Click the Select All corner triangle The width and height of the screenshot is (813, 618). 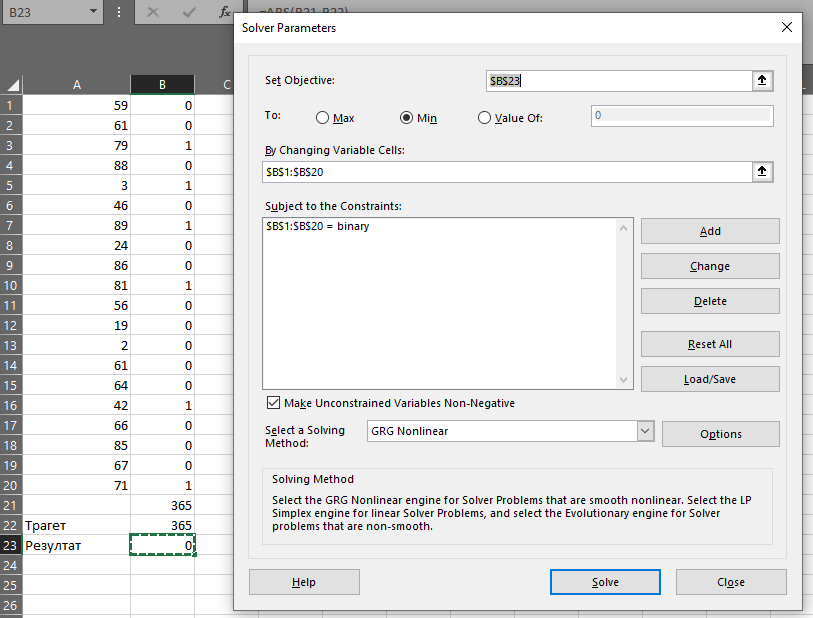[x=13, y=85]
